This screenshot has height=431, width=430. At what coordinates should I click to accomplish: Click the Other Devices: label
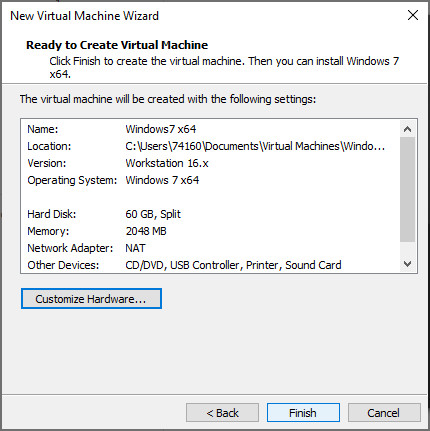tap(63, 265)
